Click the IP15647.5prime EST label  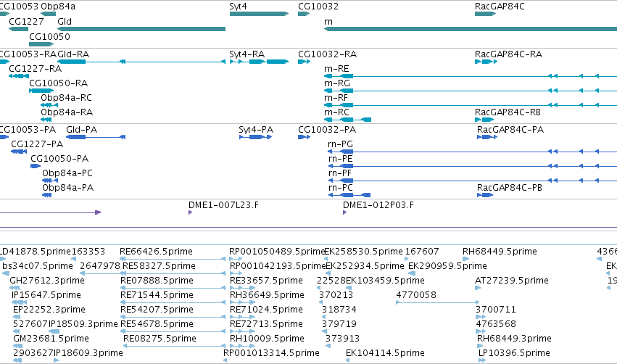tap(46, 295)
